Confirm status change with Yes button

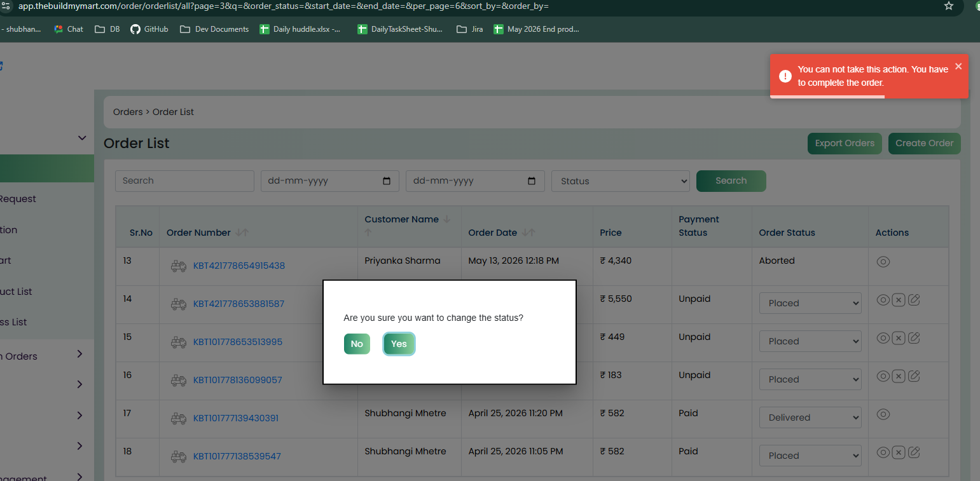click(x=399, y=344)
